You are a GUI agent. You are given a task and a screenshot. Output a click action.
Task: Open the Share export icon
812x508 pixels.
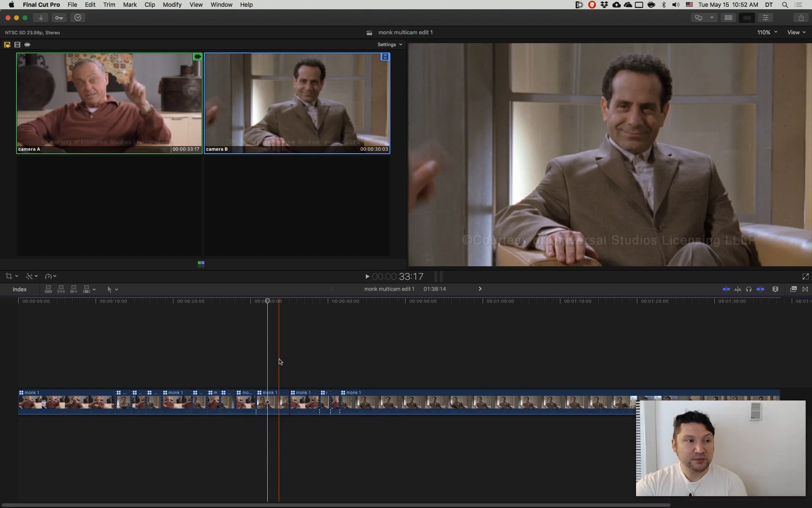[801, 18]
